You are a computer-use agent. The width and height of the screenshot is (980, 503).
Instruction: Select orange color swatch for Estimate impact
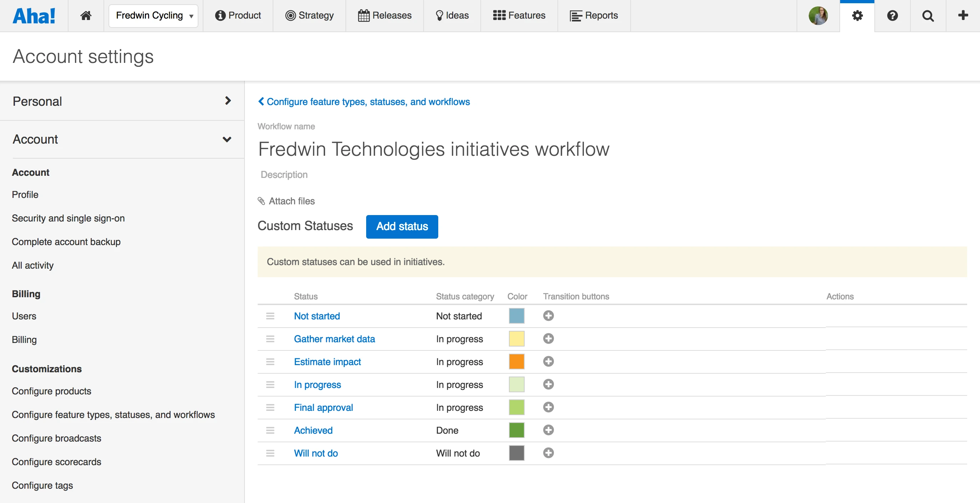coord(517,362)
